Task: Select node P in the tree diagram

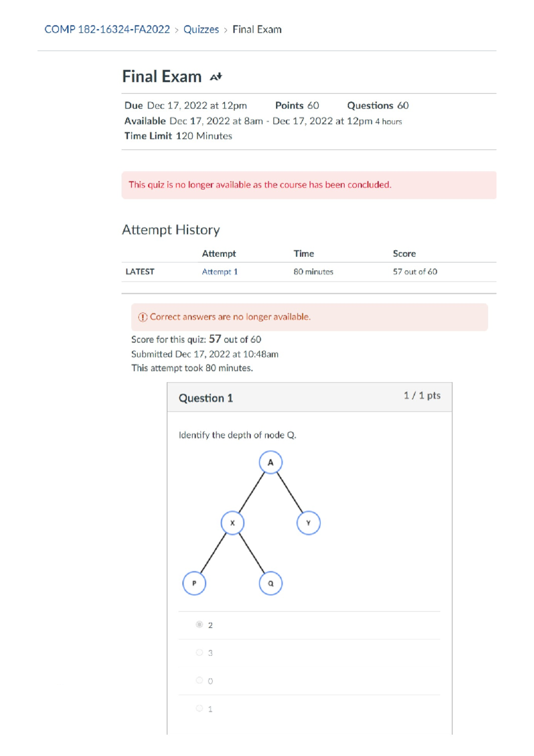Action: (x=194, y=583)
